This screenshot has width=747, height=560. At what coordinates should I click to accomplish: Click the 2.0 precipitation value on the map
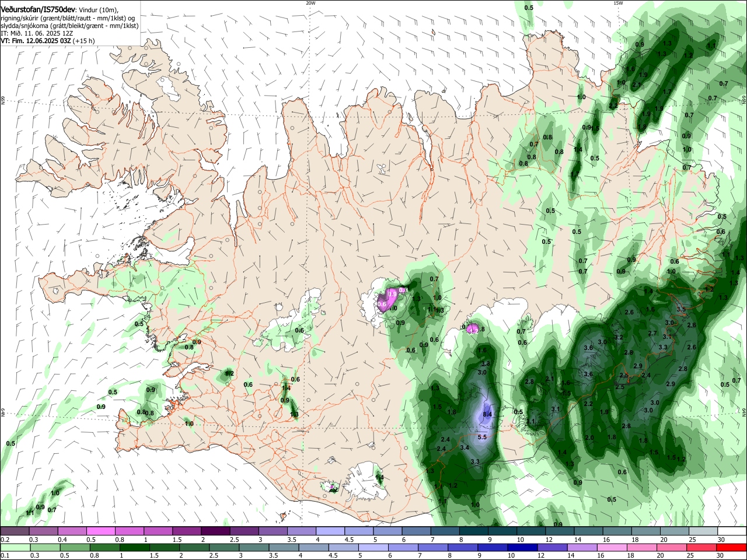(x=589, y=437)
